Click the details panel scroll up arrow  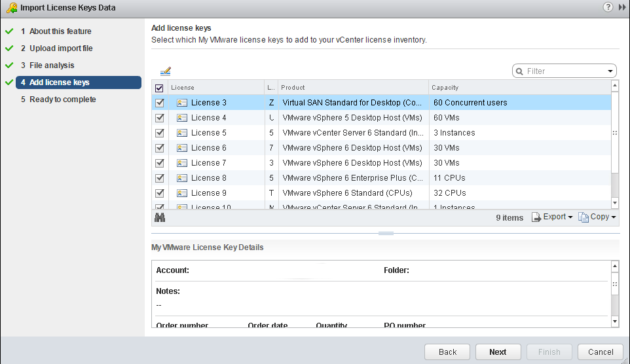[615, 266]
